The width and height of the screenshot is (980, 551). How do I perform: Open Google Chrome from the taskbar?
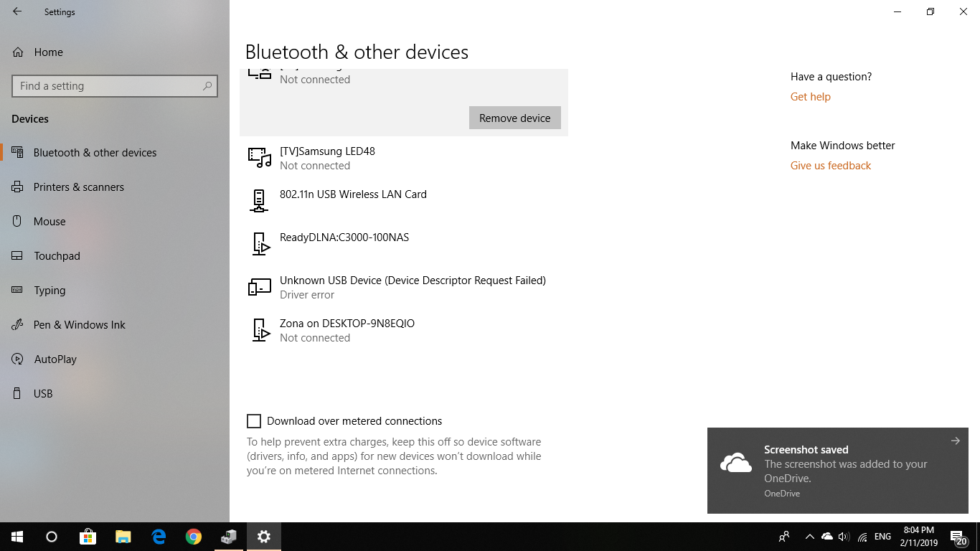click(x=194, y=537)
